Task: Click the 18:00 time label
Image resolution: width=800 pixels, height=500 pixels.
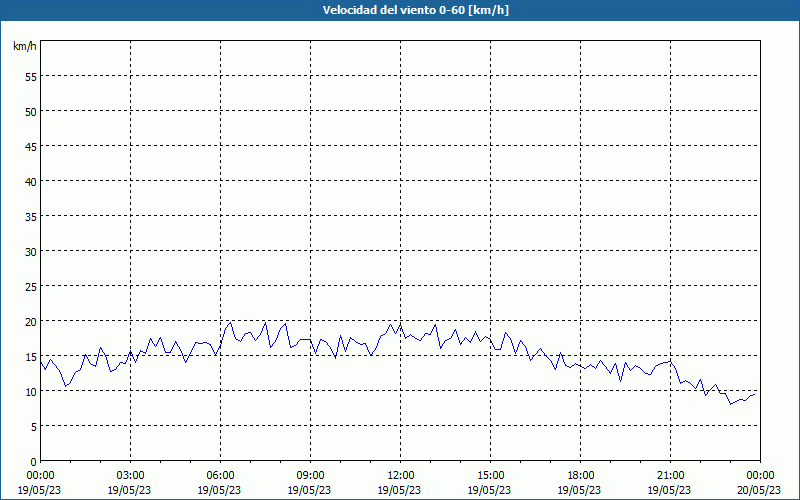Action: [x=581, y=476]
